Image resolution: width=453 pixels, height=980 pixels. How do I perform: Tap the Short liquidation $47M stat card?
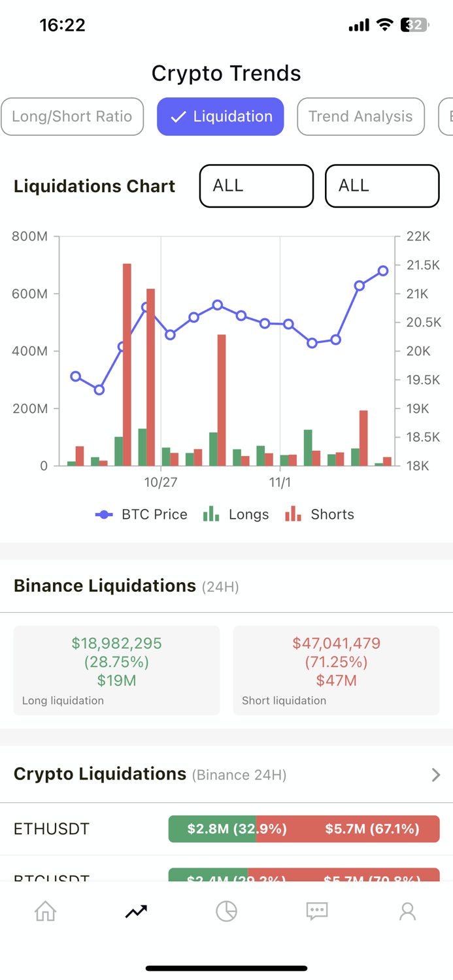[x=336, y=670]
